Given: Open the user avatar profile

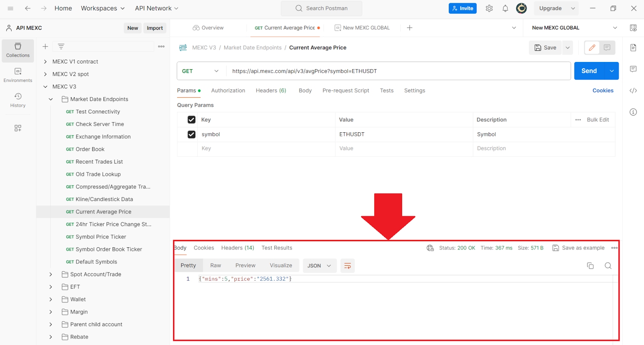Looking at the screenshot, I should click(x=521, y=8).
